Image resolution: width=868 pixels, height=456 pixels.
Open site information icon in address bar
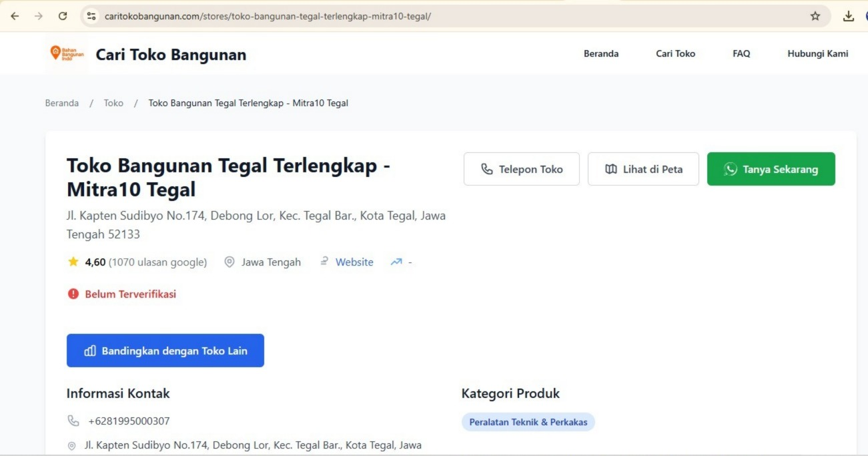91,16
